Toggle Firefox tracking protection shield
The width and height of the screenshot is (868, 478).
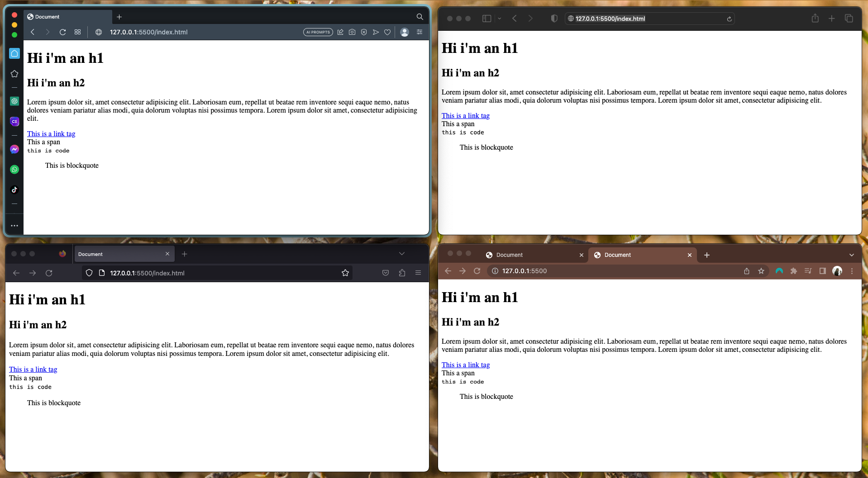89,273
